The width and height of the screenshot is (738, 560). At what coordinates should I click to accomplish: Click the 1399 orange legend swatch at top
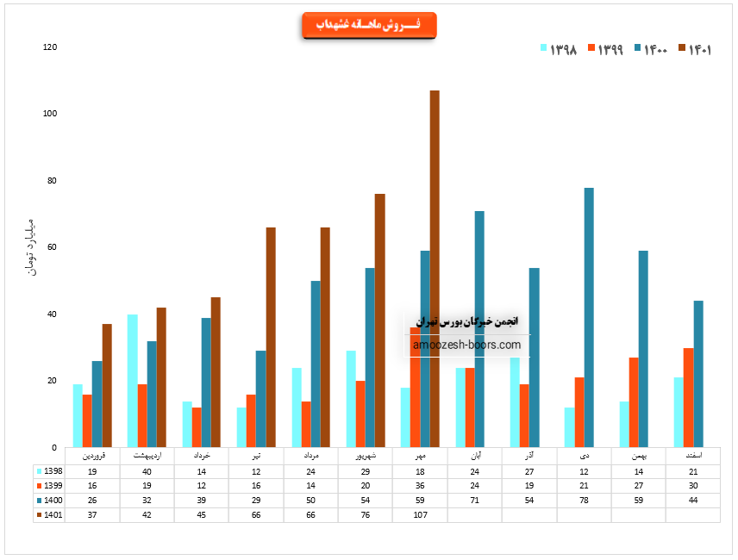(591, 49)
